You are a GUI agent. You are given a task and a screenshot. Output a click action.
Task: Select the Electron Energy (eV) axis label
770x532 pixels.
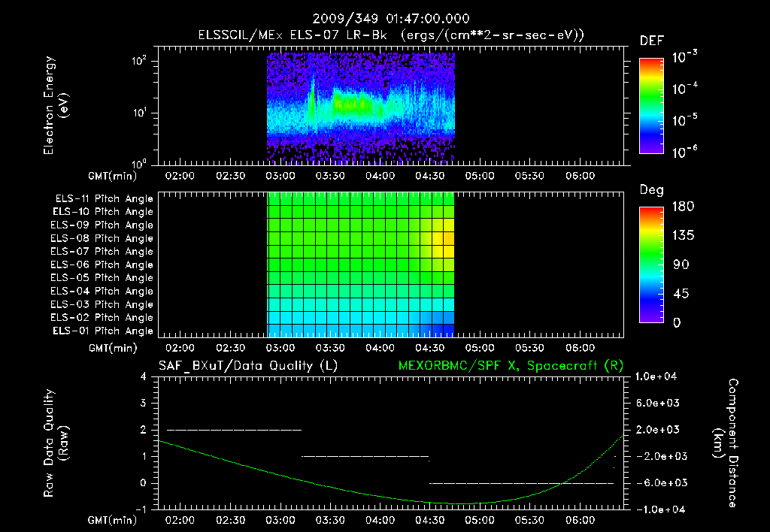point(56,105)
